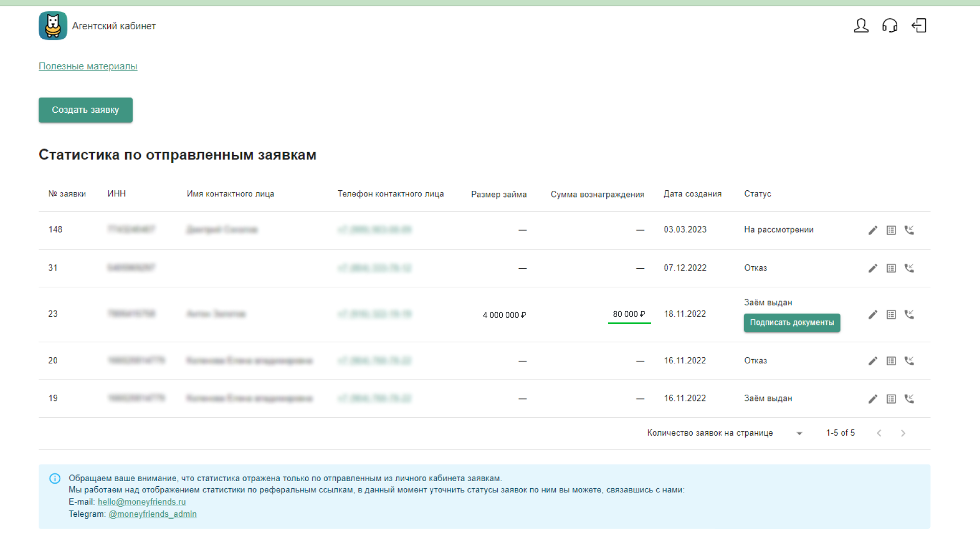Edit application 20 with the pencil icon
The width and height of the screenshot is (980, 551).
(x=873, y=361)
